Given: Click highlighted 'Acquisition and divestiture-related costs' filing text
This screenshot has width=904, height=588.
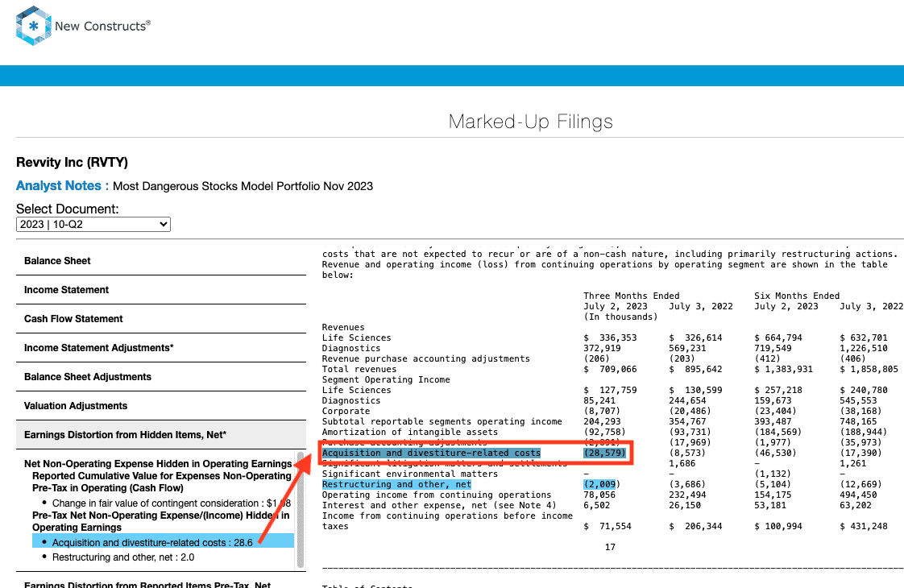Looking at the screenshot, I should point(431,453).
